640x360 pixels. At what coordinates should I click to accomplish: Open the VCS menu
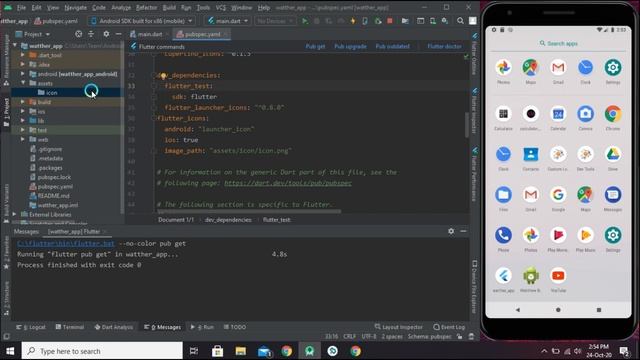pos(220,8)
